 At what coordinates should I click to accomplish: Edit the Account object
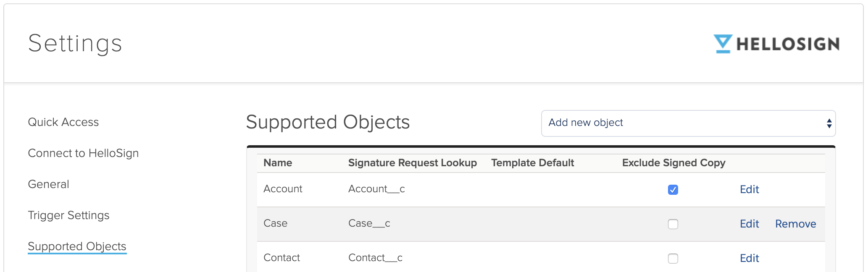click(x=749, y=190)
